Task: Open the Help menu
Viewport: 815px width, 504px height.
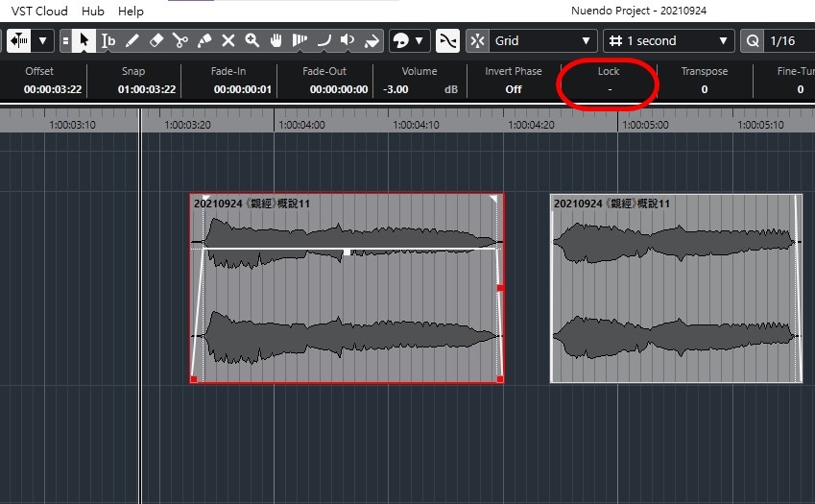Action: 131,11
